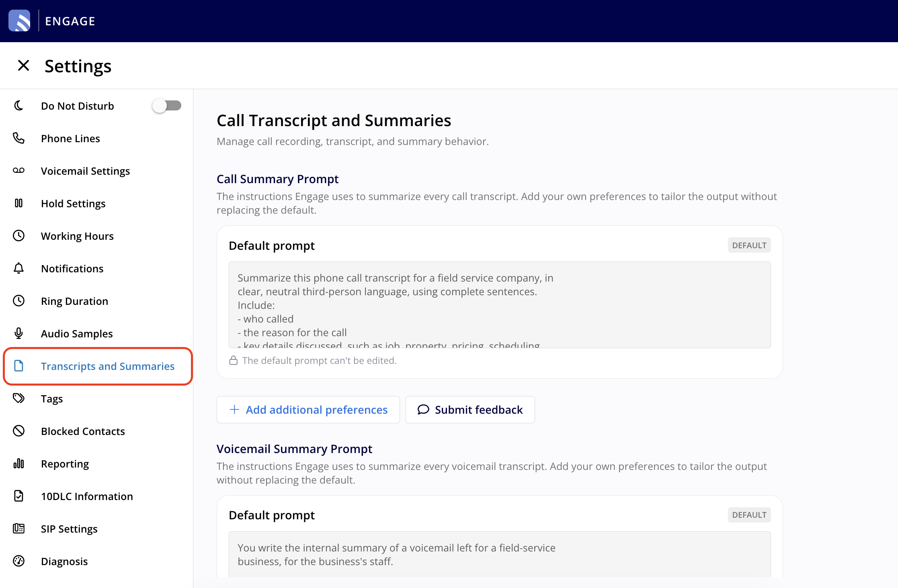Click the ENGAGE title text
The height and width of the screenshot is (588, 898).
point(70,21)
